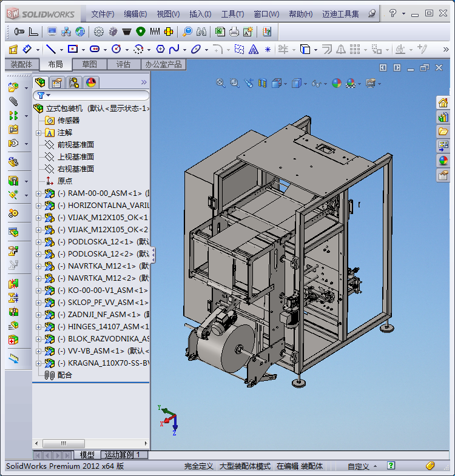Select the 模型 bottom tab

pyautogui.click(x=87, y=454)
